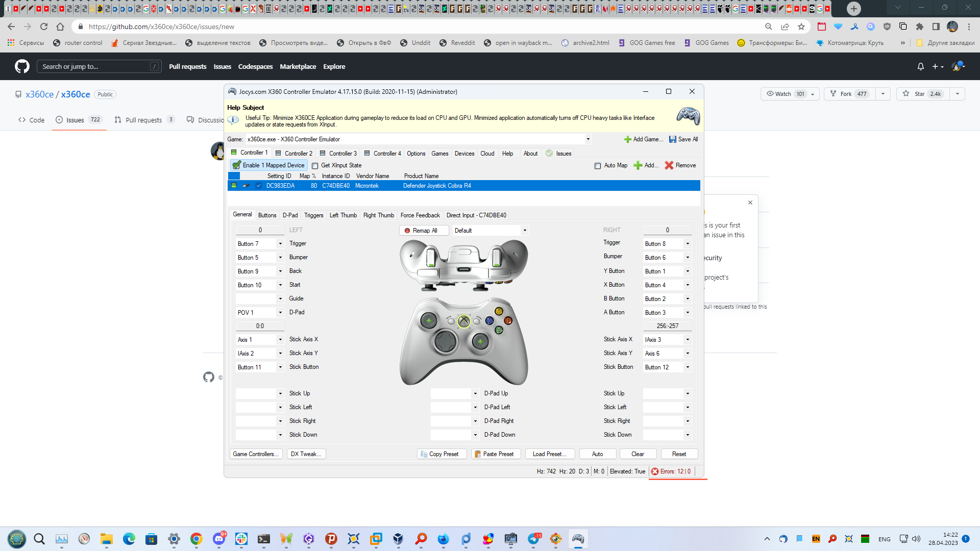The width and height of the screenshot is (980, 551).
Task: Click the Errors 12|0 status indicator
Action: pos(671,471)
